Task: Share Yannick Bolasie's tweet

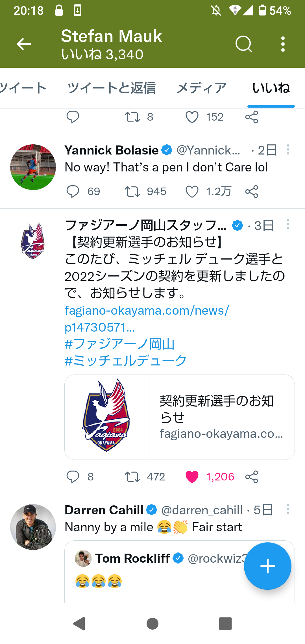Action: pyautogui.click(x=252, y=192)
